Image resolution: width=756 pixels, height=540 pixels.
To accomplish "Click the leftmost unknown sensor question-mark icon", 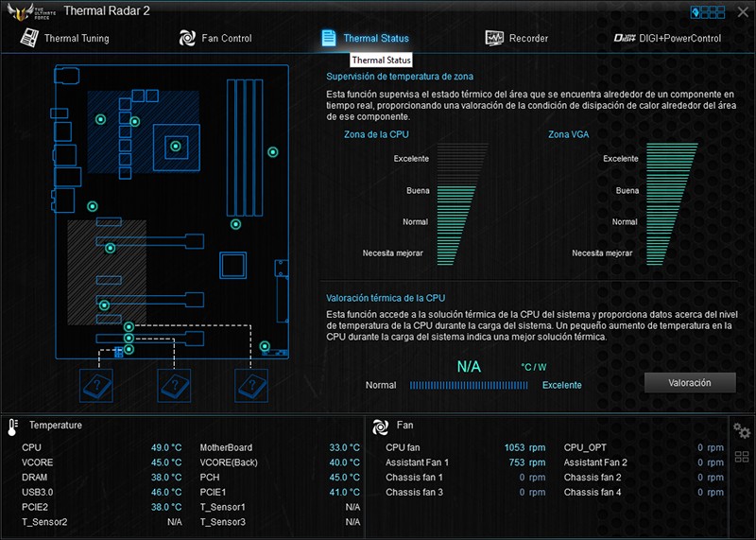I will [96, 386].
